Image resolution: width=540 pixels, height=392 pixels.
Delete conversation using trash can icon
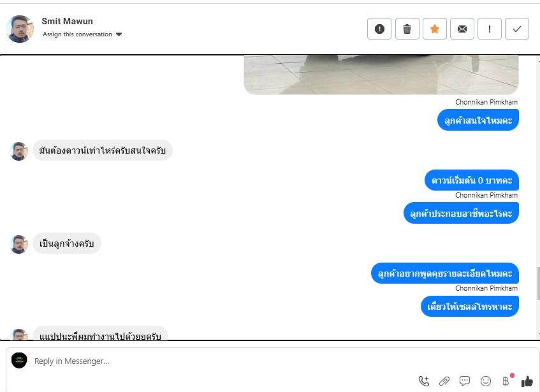tap(407, 29)
